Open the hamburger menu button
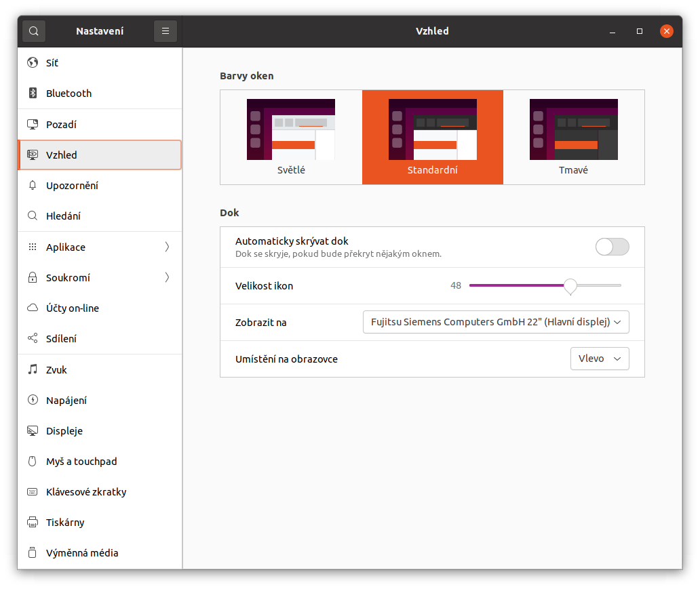This screenshot has height=589, width=700. pyautogui.click(x=165, y=31)
